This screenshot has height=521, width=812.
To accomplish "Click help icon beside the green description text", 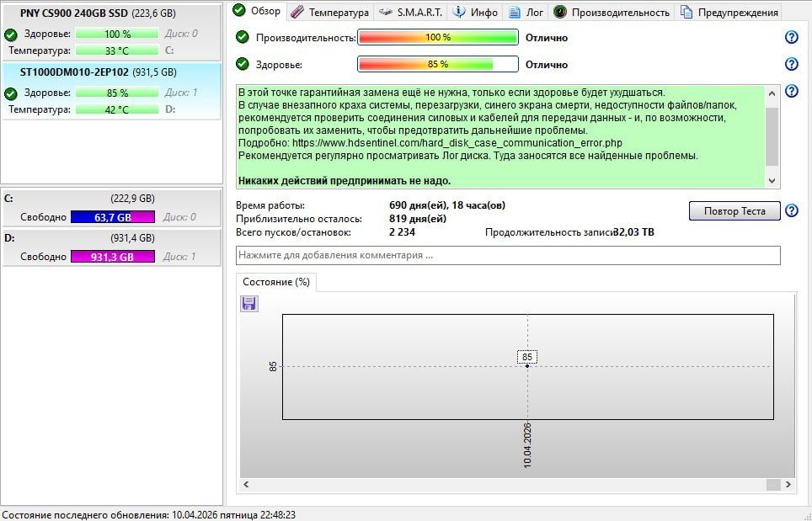I will click(x=791, y=91).
